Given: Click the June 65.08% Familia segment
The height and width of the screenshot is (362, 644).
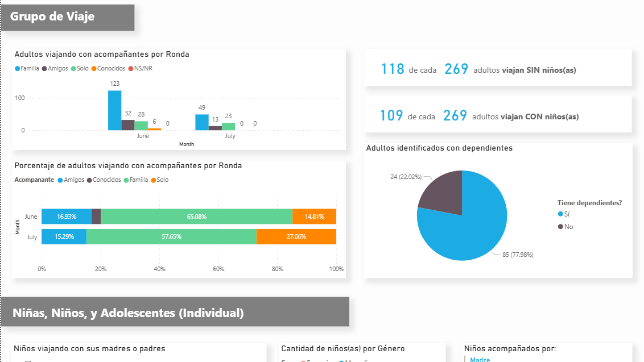Looking at the screenshot, I should 196,217.
